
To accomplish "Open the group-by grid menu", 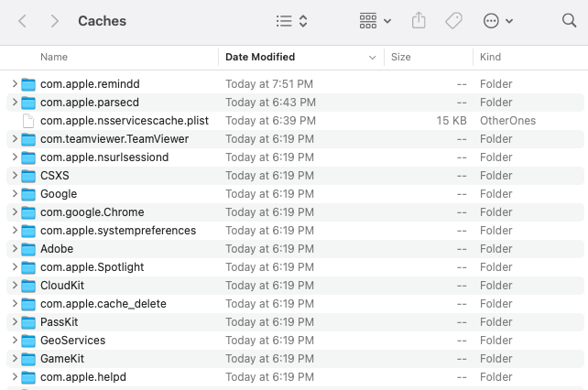I will tap(376, 21).
